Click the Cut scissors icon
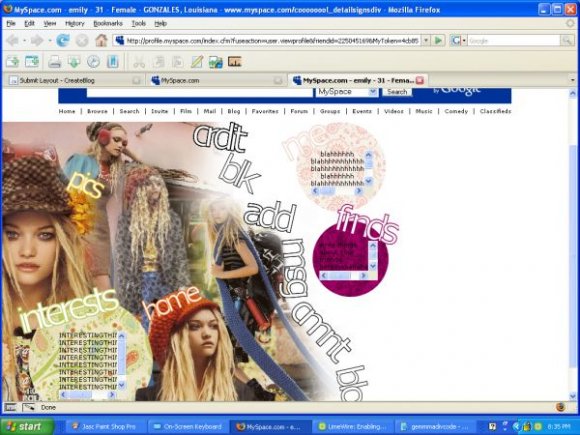The width and height of the screenshot is (580, 435). coord(139,61)
